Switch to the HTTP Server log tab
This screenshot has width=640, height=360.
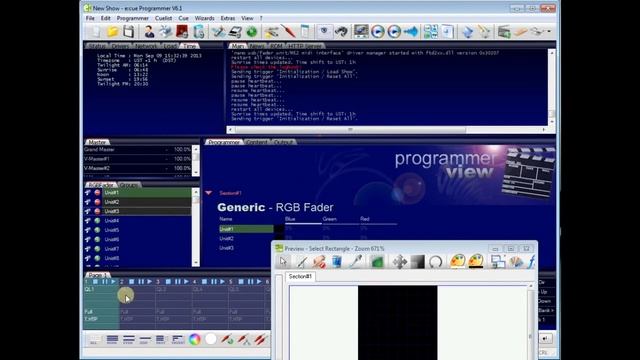coord(304,46)
